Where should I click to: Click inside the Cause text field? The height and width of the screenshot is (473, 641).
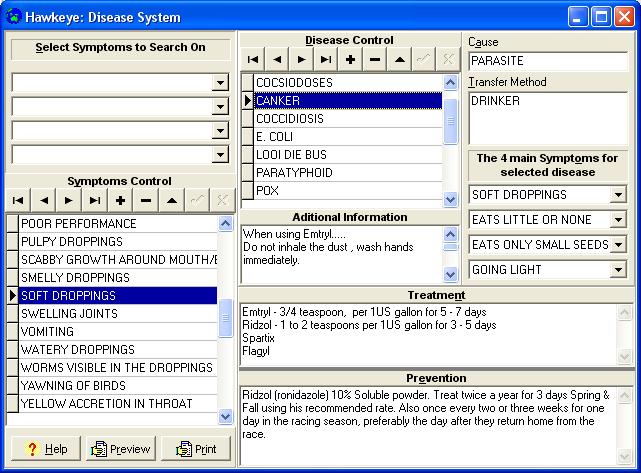[x=548, y=61]
